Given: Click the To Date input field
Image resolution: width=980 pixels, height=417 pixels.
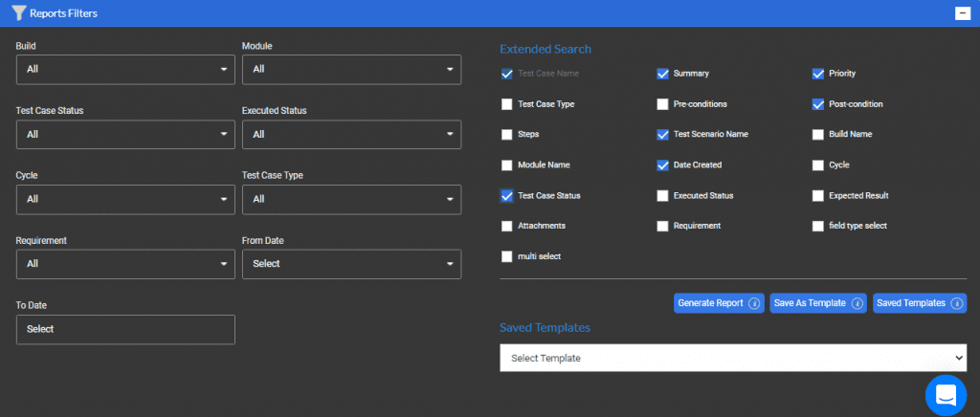Looking at the screenshot, I should (x=125, y=329).
